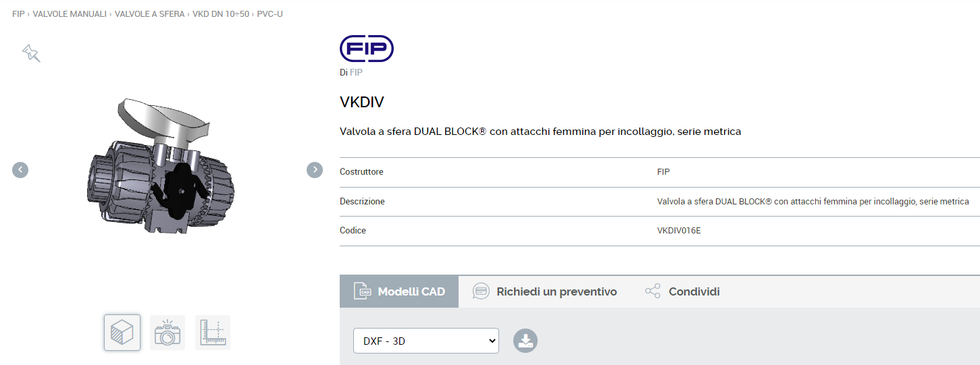
Task: Go to VALVOLE MANUALI breadcrumb
Action: 70,13
